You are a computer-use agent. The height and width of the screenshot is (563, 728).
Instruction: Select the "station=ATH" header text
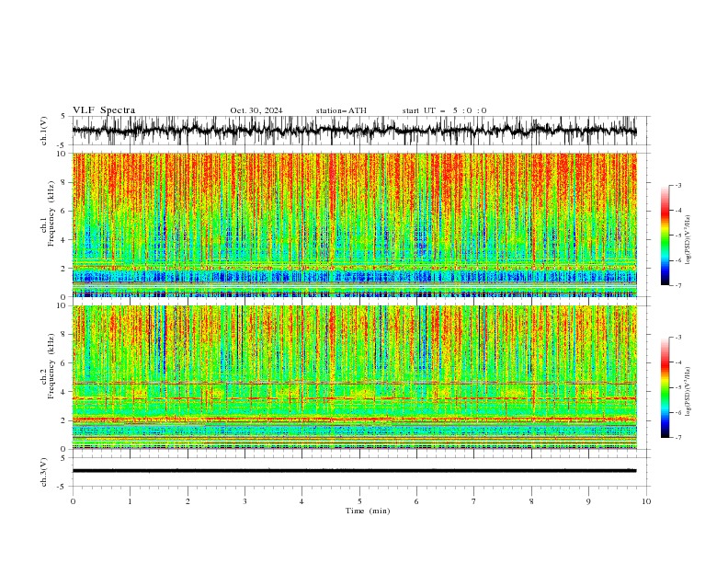click(x=341, y=110)
